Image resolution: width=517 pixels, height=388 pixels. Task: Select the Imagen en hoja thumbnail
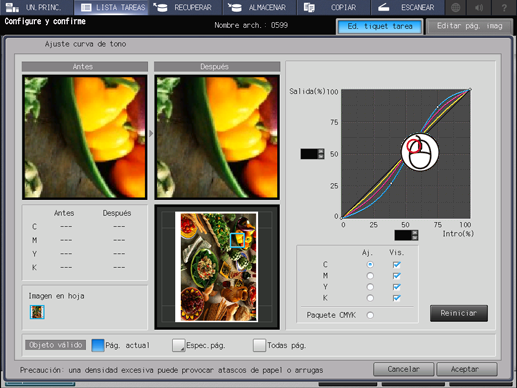pyautogui.click(x=37, y=312)
